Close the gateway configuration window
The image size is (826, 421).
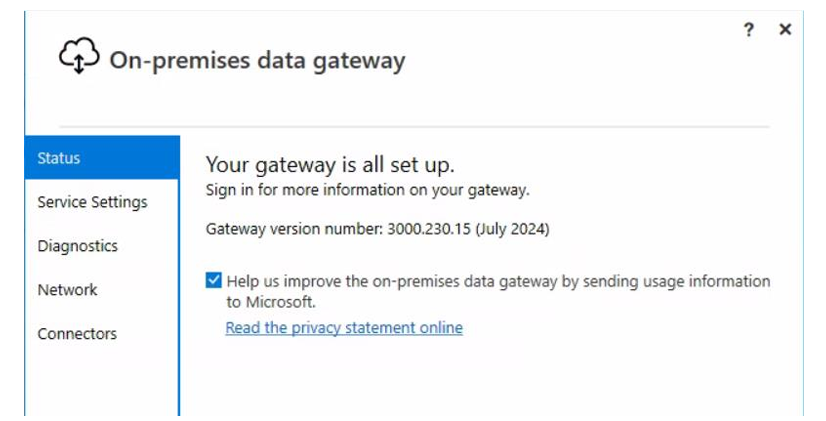coord(785,30)
